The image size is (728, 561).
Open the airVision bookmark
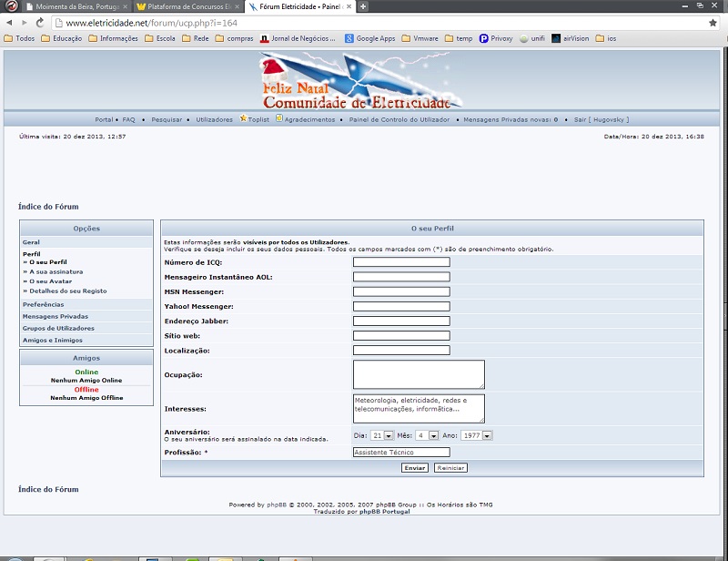(x=571, y=38)
